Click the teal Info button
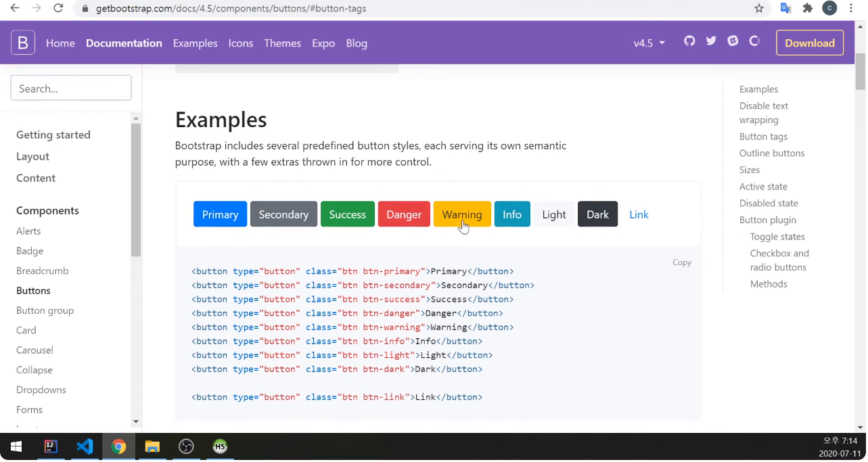 coord(512,214)
